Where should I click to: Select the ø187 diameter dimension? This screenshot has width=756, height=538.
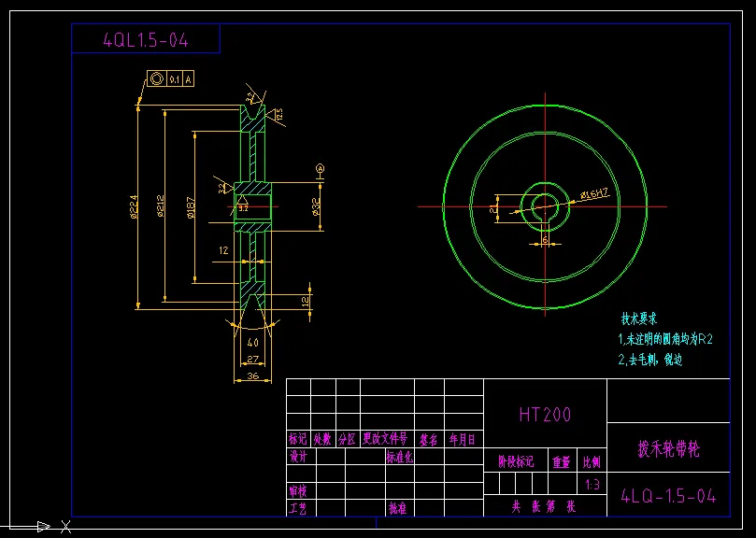point(191,208)
